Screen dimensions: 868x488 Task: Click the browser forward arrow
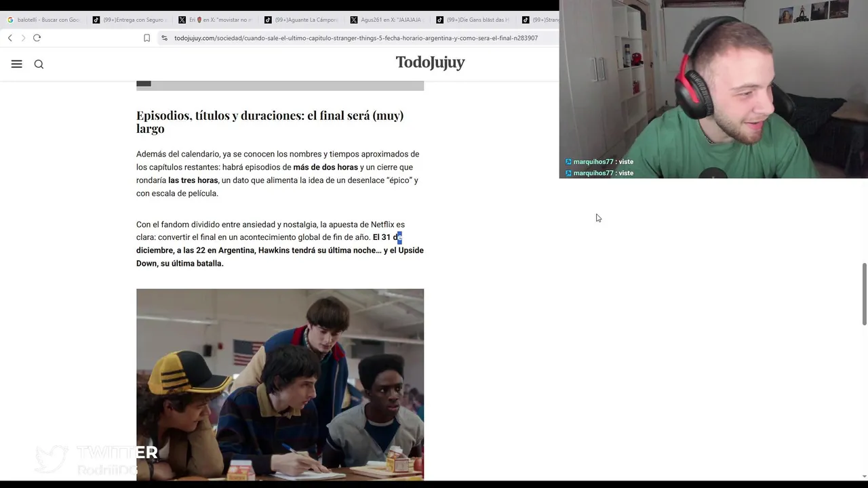point(23,38)
